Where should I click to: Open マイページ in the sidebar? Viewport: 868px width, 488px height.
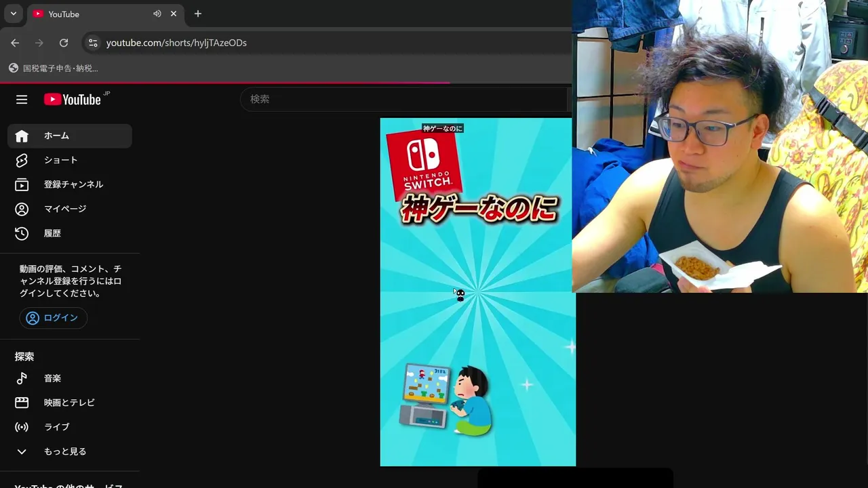70,209
